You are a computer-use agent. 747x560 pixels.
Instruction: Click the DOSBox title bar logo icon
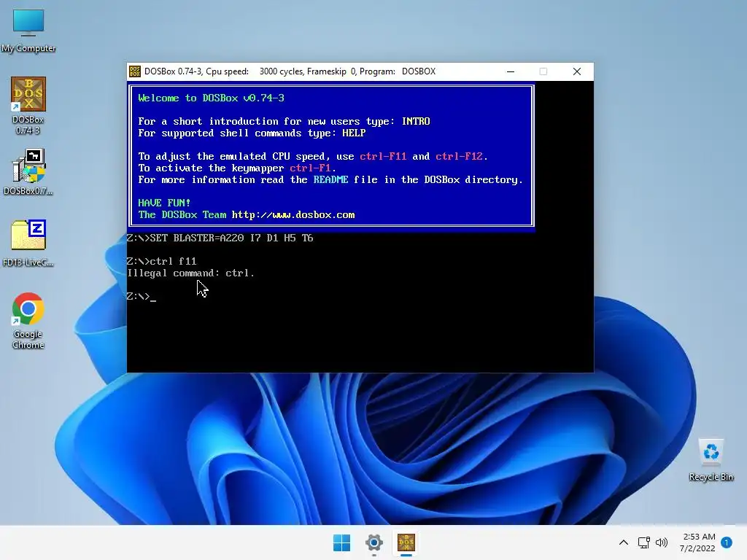135,71
